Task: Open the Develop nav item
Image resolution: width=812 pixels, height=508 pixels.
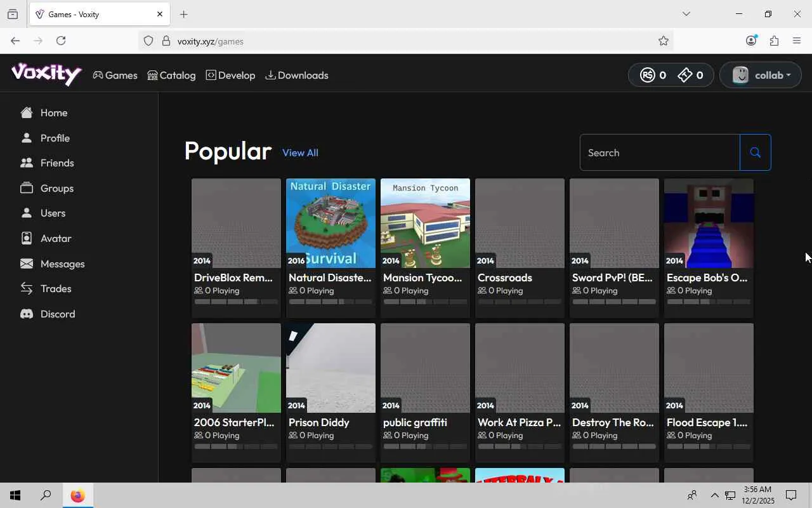Action: click(x=230, y=76)
